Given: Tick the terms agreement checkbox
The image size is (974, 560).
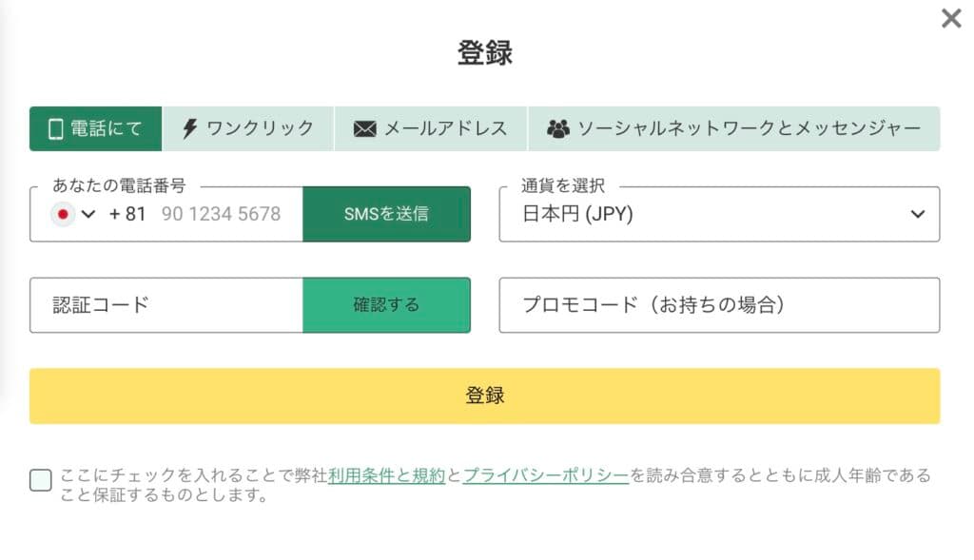Looking at the screenshot, I should (41, 480).
